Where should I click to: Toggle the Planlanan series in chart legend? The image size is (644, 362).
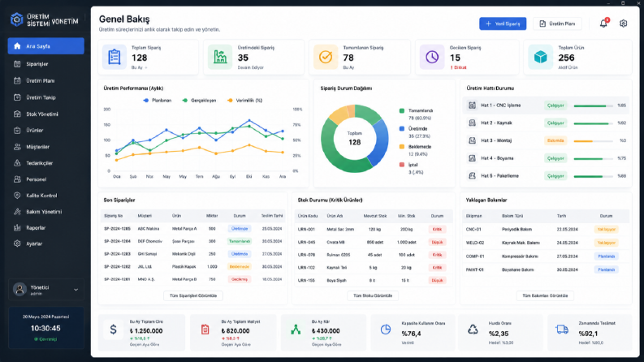[x=158, y=100]
